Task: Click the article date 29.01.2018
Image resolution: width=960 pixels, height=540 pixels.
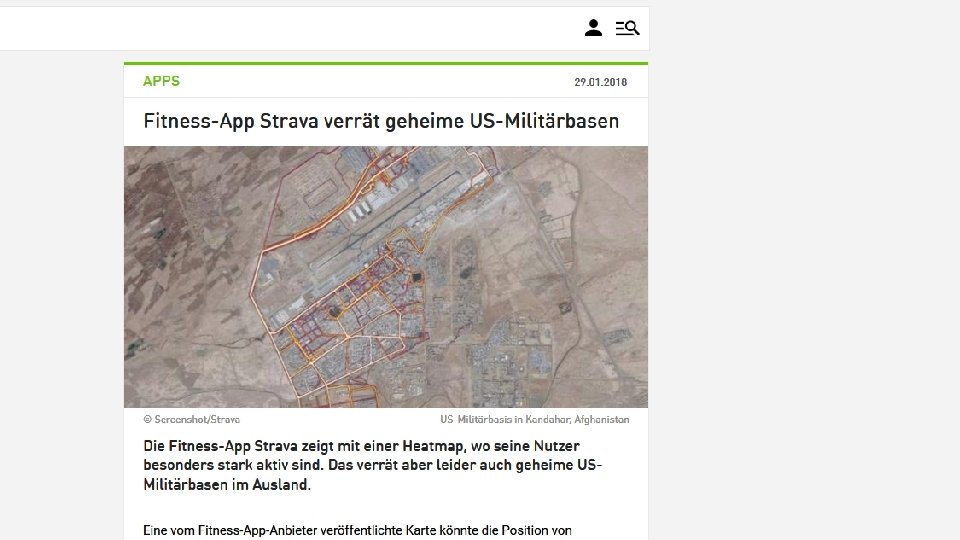Action: click(601, 82)
